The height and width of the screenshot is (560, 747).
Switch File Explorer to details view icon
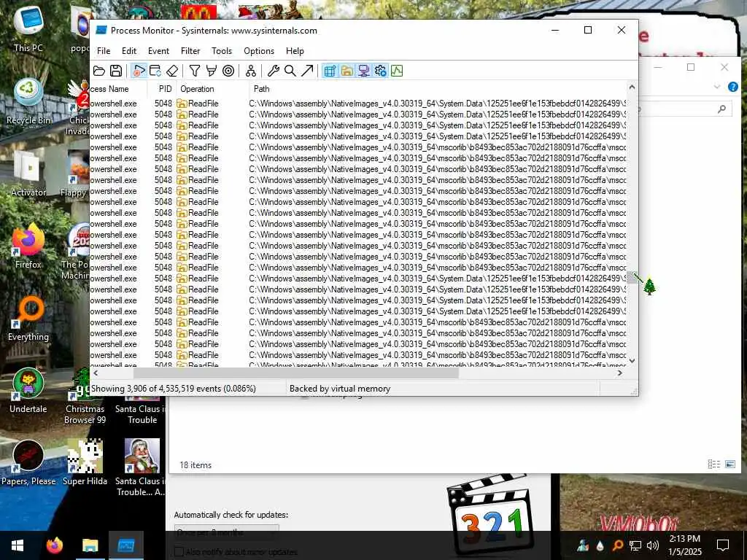713,464
